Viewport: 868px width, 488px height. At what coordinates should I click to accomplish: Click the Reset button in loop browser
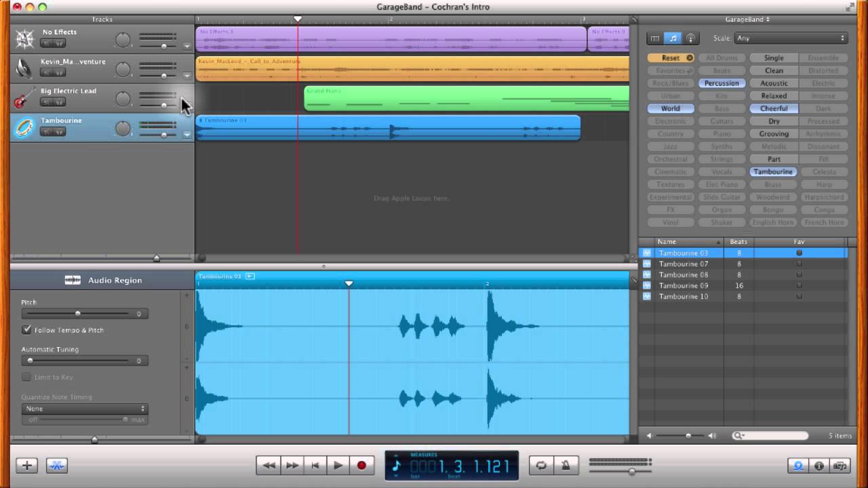671,58
